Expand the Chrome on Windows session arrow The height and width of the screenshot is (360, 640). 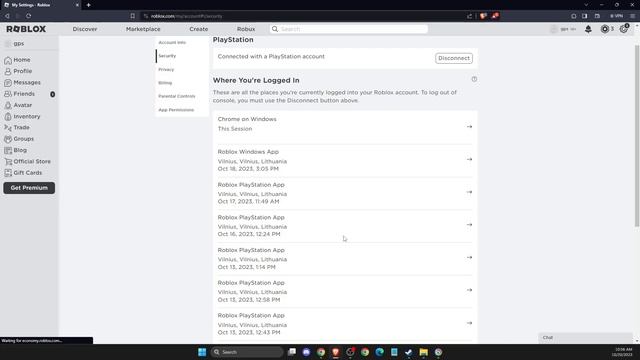[469, 127]
